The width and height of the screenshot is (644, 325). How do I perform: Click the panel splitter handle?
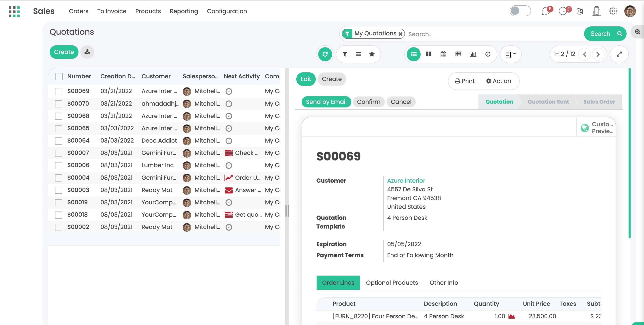[287, 211]
